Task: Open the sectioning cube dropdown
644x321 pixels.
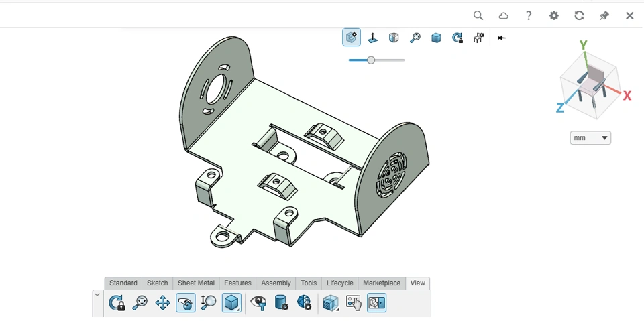Action: tap(331, 303)
